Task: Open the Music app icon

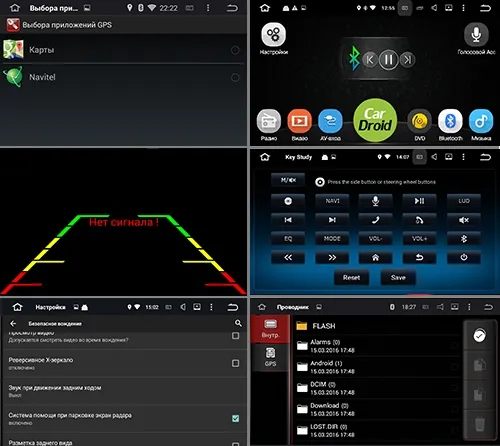Action: click(481, 121)
